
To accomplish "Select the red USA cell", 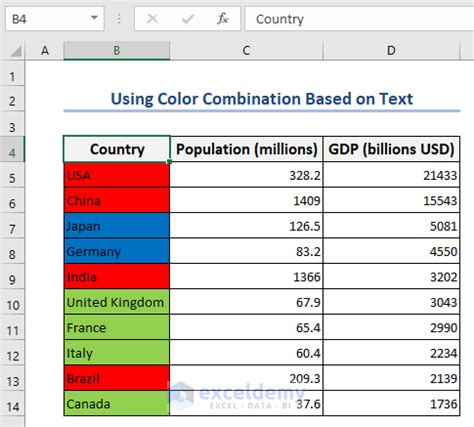I will point(117,175).
